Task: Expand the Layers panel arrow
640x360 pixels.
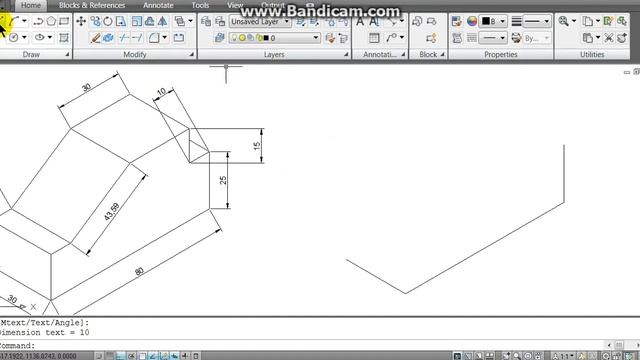Action: [346, 54]
